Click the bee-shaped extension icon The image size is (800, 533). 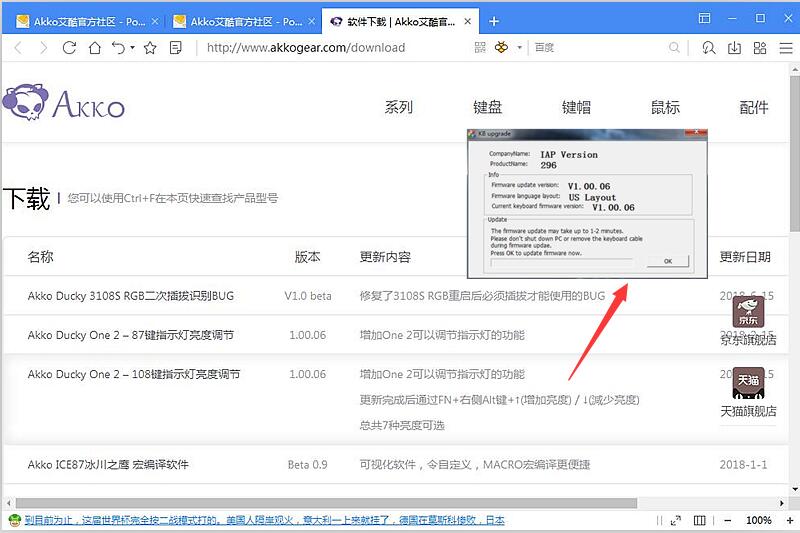tap(502, 47)
